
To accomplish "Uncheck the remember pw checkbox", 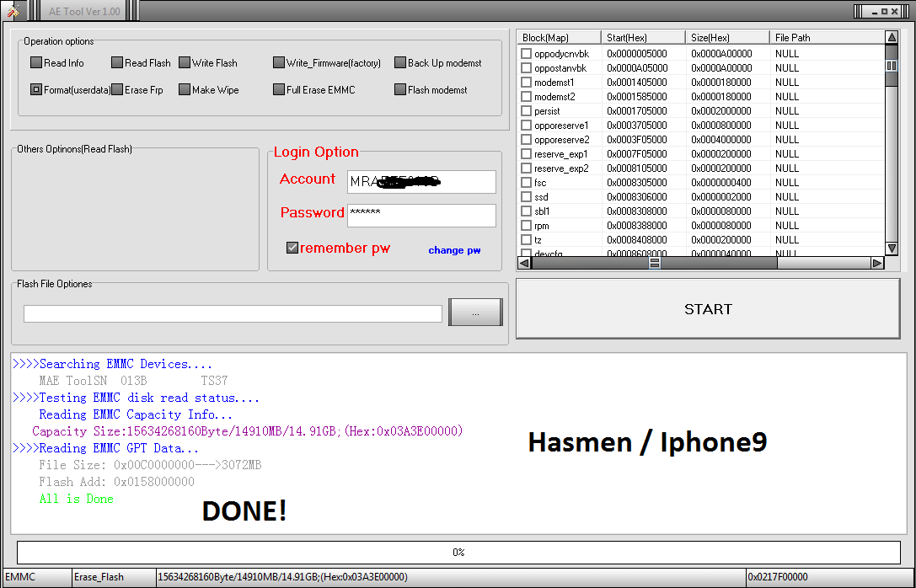I will [292, 248].
